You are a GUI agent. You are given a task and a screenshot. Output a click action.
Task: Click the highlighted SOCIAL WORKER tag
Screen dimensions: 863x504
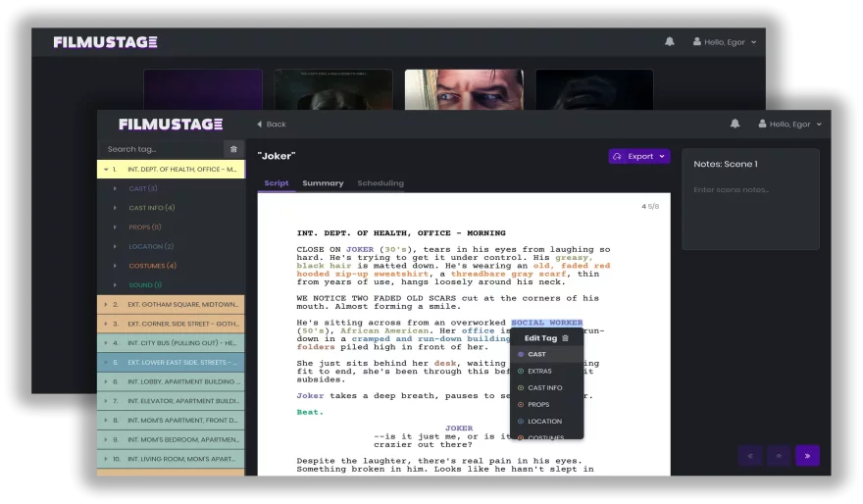click(x=546, y=323)
